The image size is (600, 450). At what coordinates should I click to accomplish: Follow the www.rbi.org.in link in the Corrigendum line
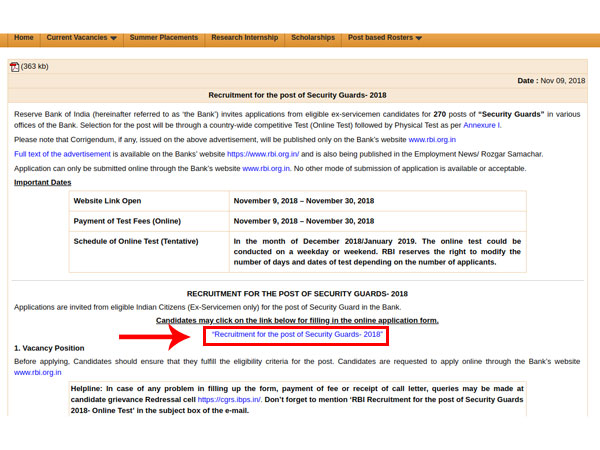coord(432,140)
